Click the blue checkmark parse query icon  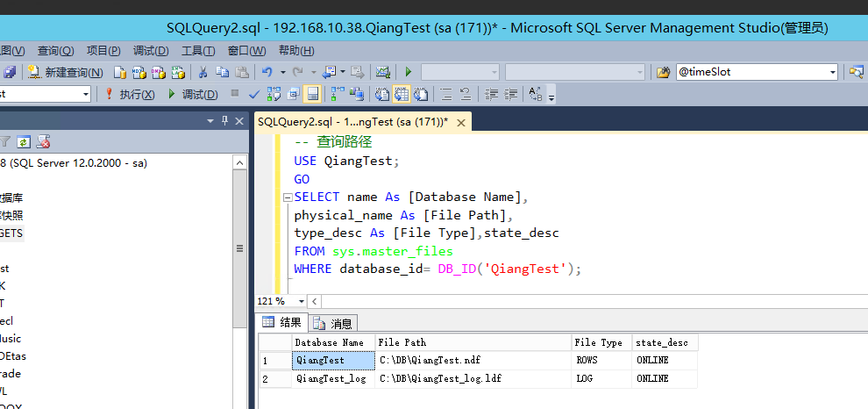pos(253,94)
